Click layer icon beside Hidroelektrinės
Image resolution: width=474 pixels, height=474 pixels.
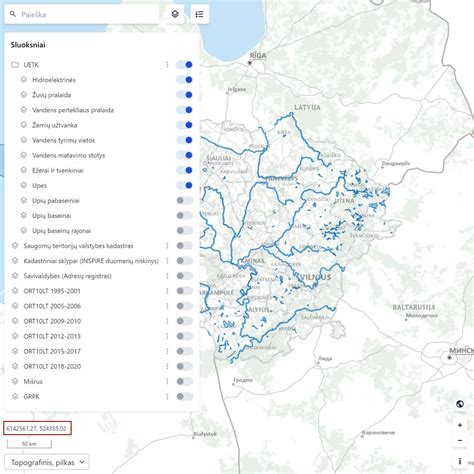coord(24,80)
